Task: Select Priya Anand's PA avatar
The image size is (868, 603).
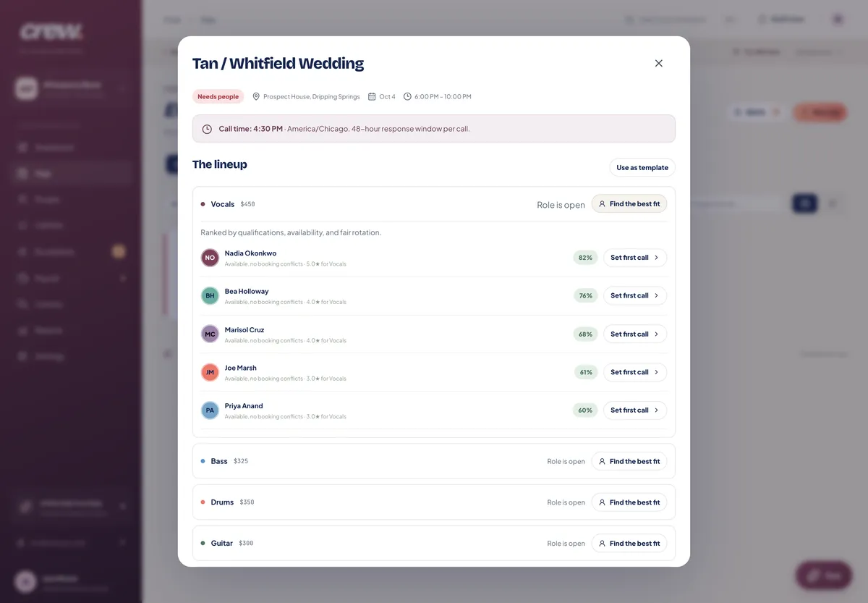Action: coord(210,410)
